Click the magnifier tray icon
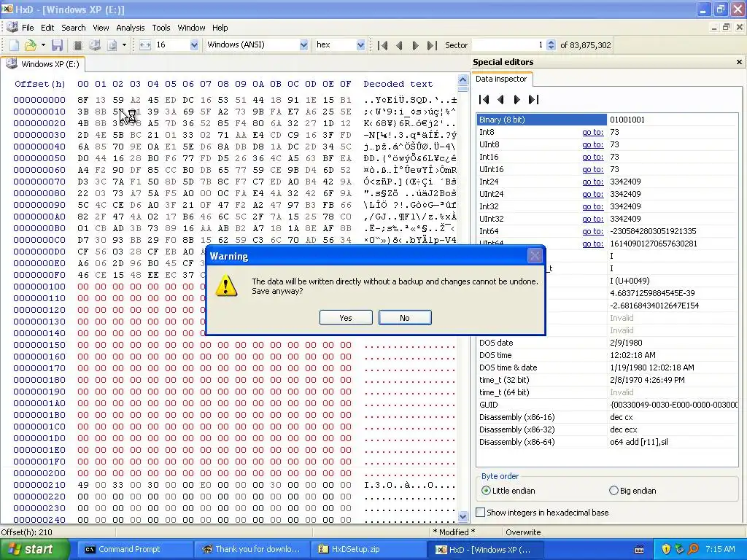 (x=694, y=549)
